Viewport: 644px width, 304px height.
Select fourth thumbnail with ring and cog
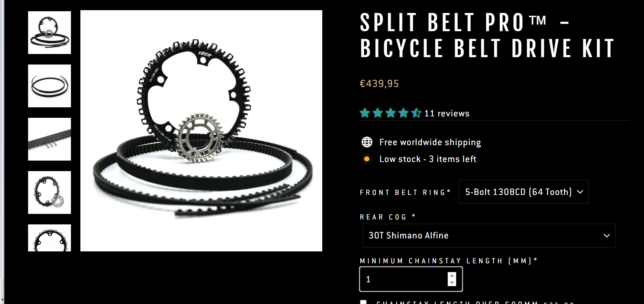tap(50, 192)
